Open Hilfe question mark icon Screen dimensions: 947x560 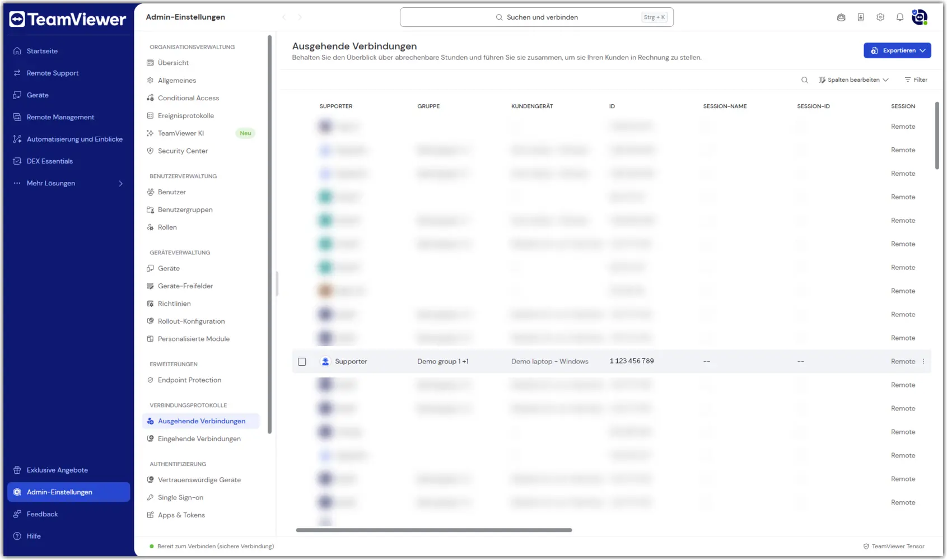point(17,536)
